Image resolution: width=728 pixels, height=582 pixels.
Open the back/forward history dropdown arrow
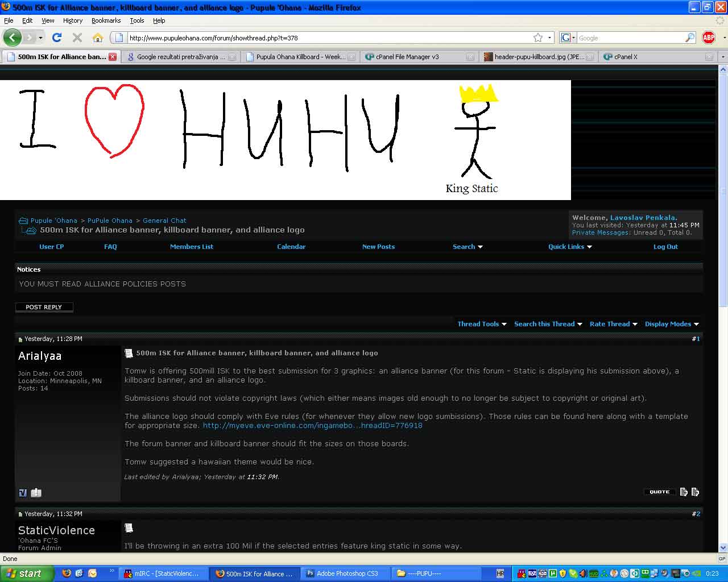pos(40,38)
